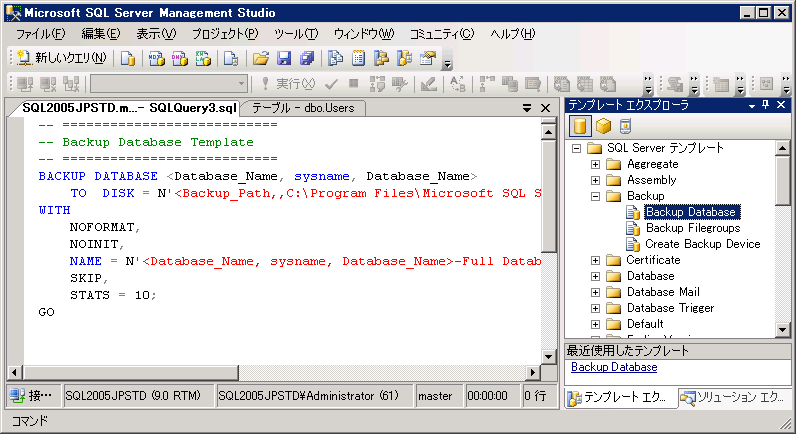
Task: Select the Backup Database tree item
Action: click(x=692, y=212)
